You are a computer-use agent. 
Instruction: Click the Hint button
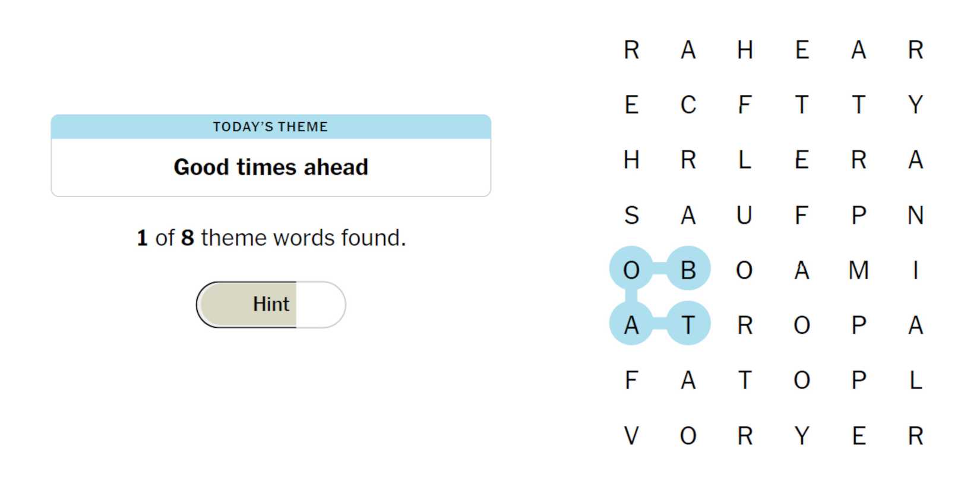pos(271,305)
